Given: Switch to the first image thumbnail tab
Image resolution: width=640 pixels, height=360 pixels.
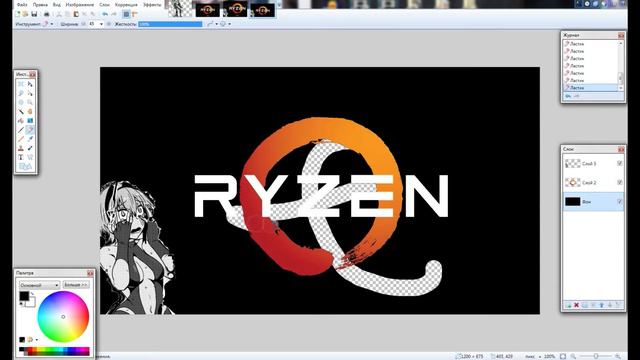Looking at the screenshot, I should pos(179,9).
